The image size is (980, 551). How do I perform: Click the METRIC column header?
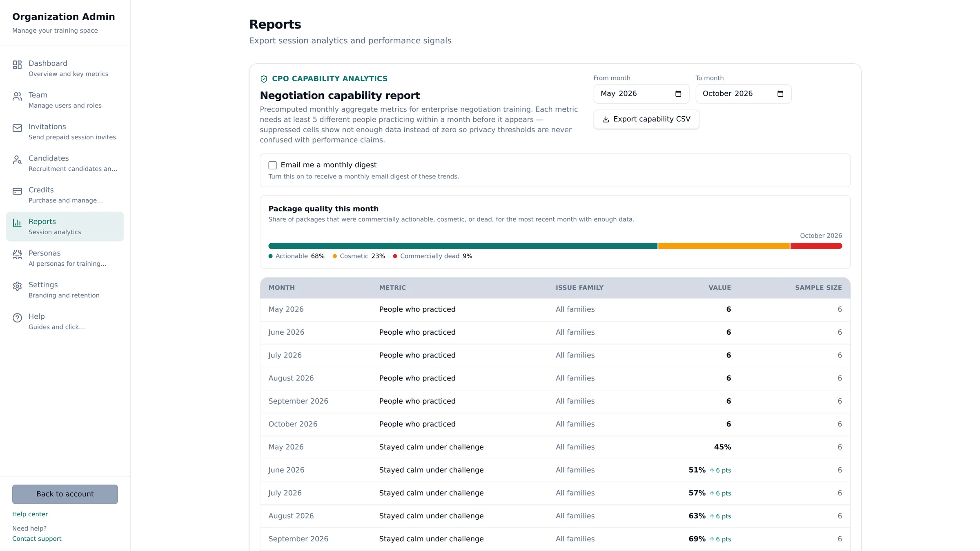(x=392, y=288)
